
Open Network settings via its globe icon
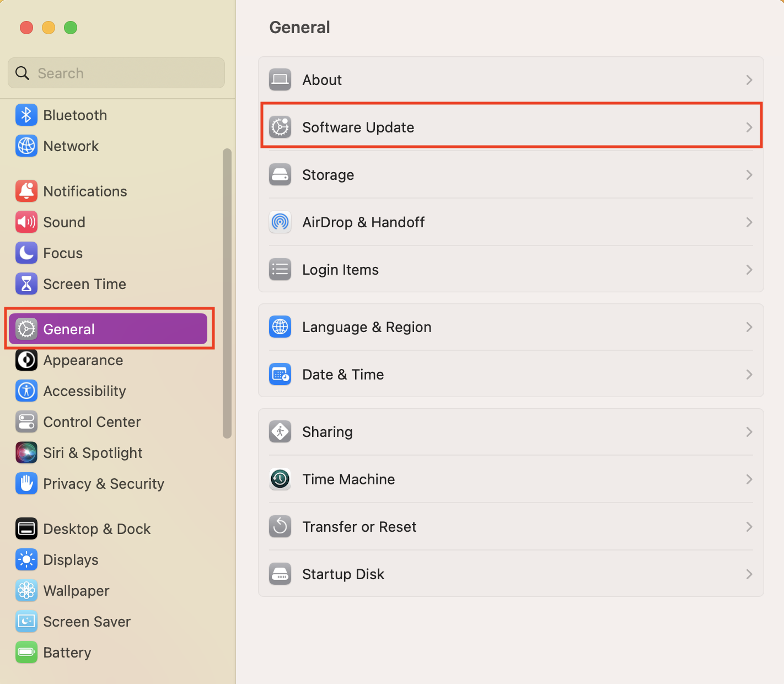click(26, 146)
